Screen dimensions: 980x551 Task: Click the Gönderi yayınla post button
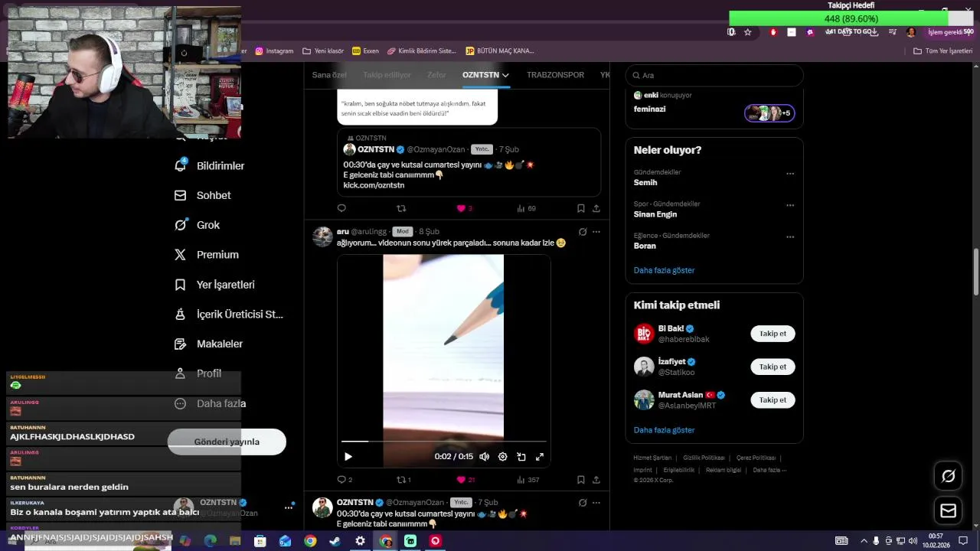227,442
